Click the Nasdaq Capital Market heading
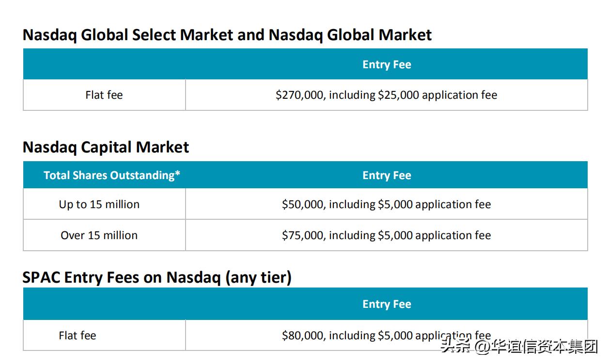 (x=106, y=147)
